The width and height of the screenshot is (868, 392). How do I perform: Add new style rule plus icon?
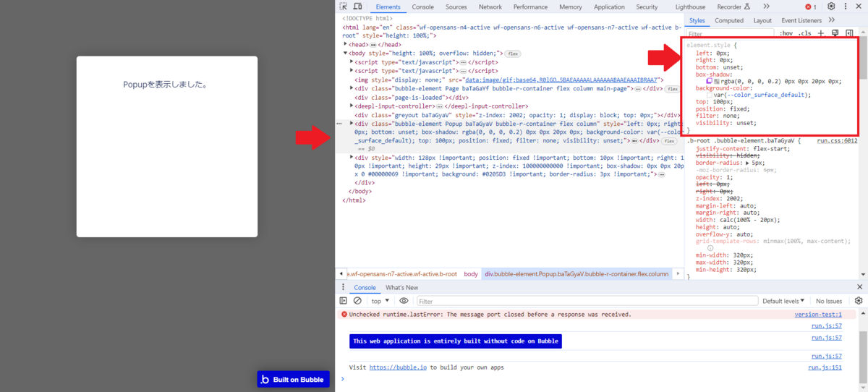click(821, 33)
